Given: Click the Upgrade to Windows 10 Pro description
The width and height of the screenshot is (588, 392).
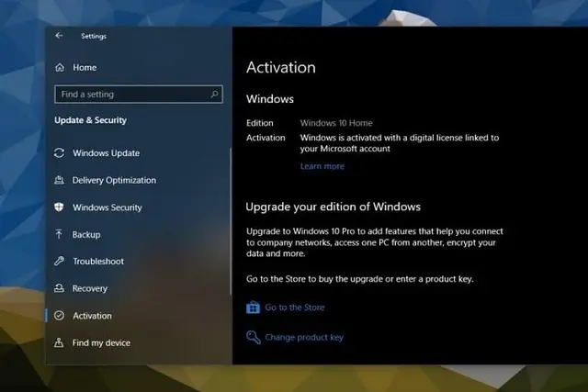Looking at the screenshot, I should click(x=375, y=242).
